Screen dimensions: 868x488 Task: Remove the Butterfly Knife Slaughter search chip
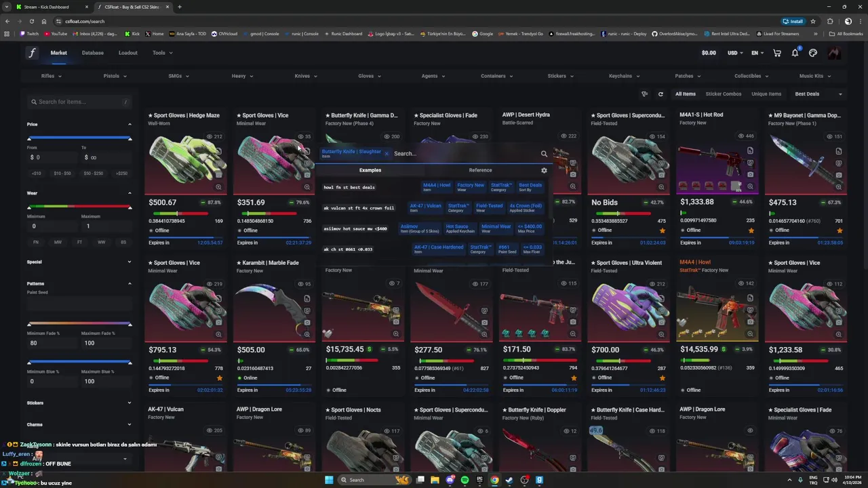click(387, 154)
